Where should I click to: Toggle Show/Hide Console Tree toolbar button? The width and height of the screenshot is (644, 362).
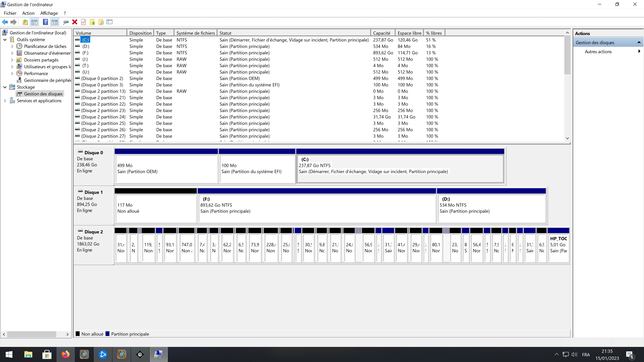[x=35, y=22]
